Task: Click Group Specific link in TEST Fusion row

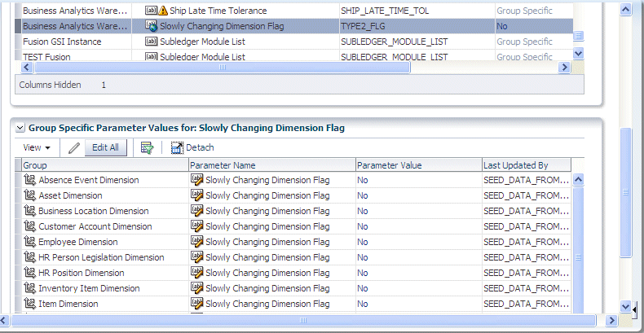Action: pyautogui.click(x=524, y=57)
